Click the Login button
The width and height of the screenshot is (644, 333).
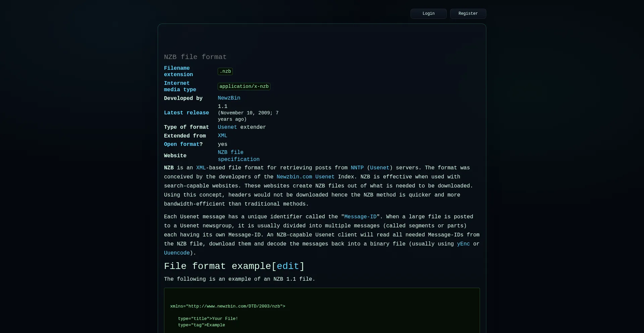(428, 14)
